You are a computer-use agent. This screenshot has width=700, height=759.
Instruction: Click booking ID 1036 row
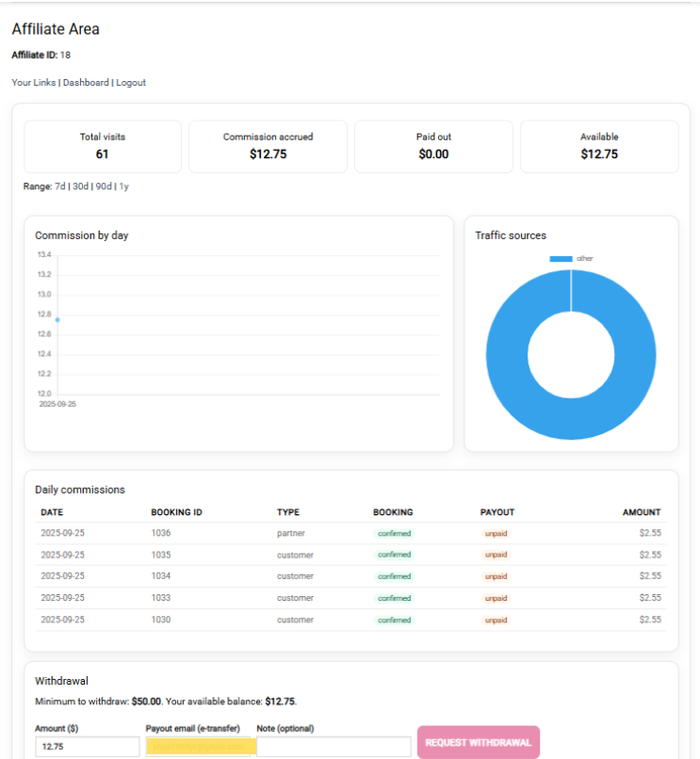click(160, 533)
